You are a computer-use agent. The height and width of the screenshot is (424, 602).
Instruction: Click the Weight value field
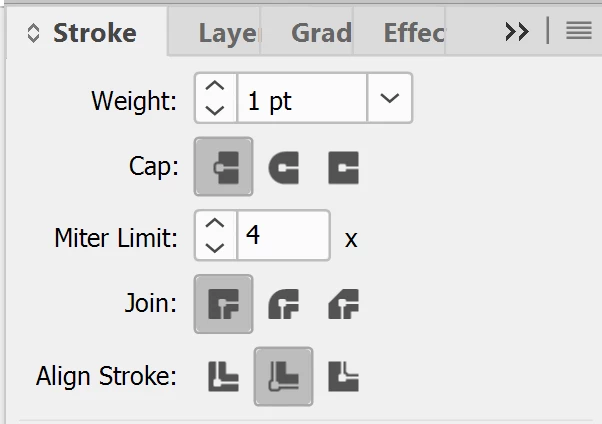[x=303, y=99]
